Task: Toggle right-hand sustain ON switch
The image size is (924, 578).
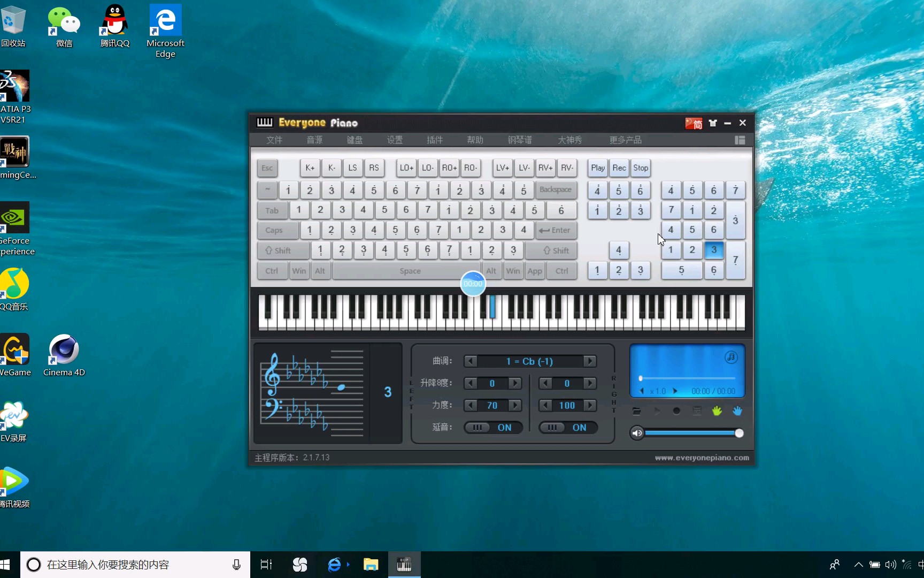Action: point(568,428)
